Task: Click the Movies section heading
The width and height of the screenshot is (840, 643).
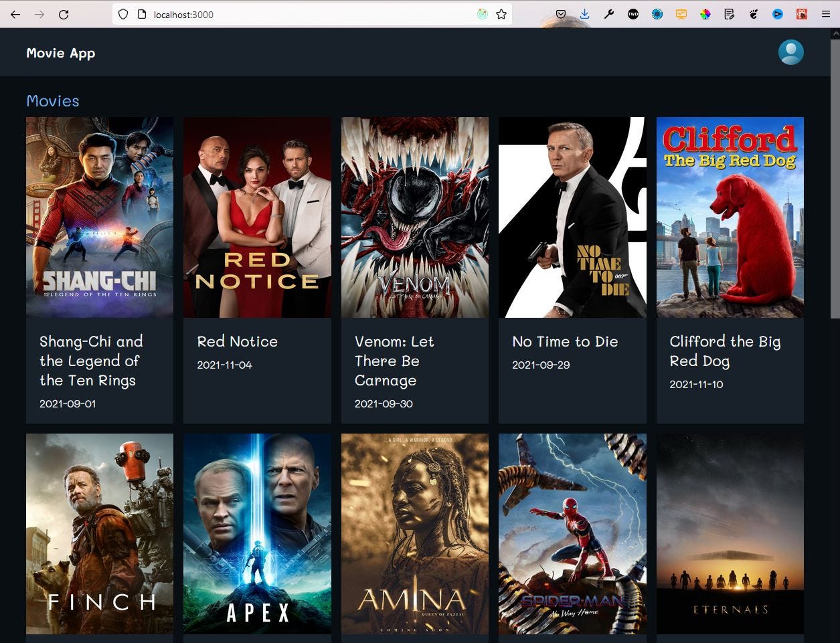Action: click(x=53, y=101)
